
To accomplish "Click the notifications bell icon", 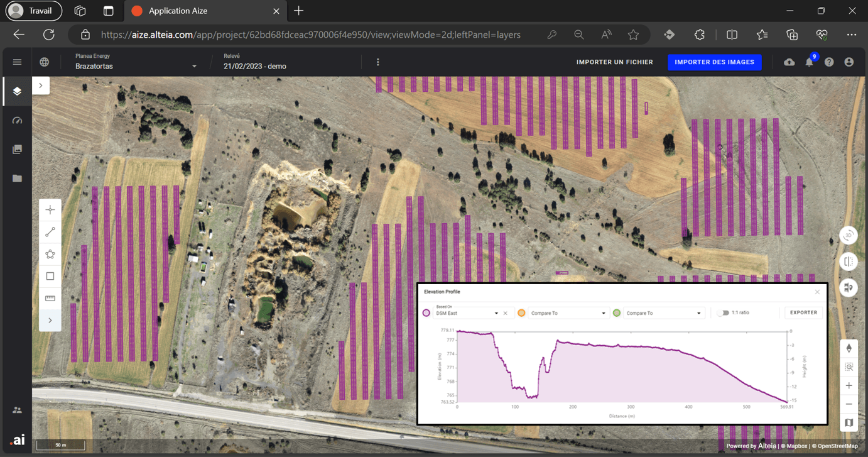I will pos(809,62).
